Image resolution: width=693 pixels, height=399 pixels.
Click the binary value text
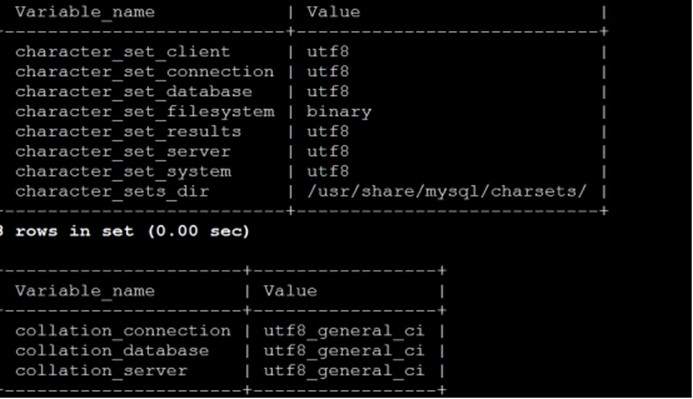(x=339, y=112)
